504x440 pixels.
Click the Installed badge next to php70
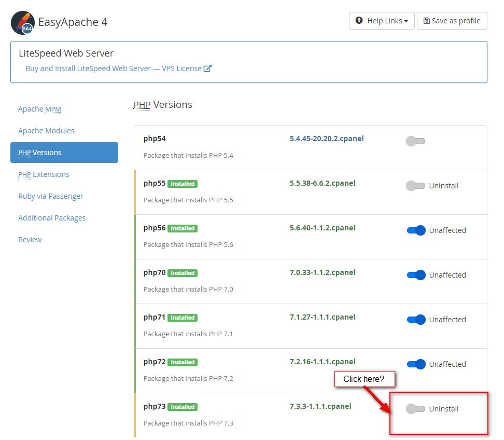[x=183, y=273]
